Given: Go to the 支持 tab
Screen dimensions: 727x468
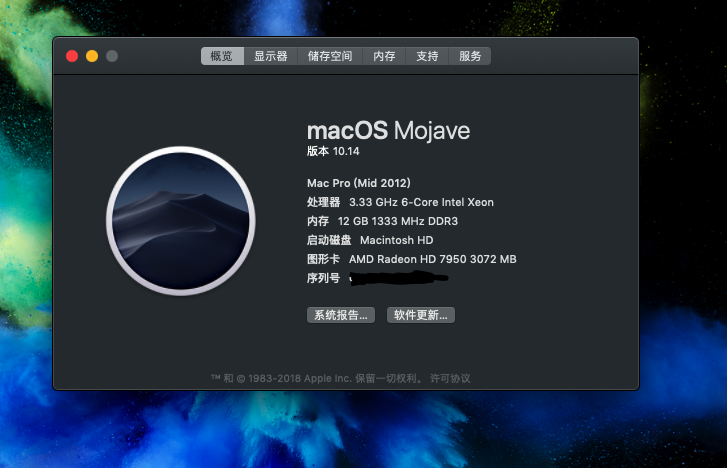Looking at the screenshot, I should (x=427, y=56).
